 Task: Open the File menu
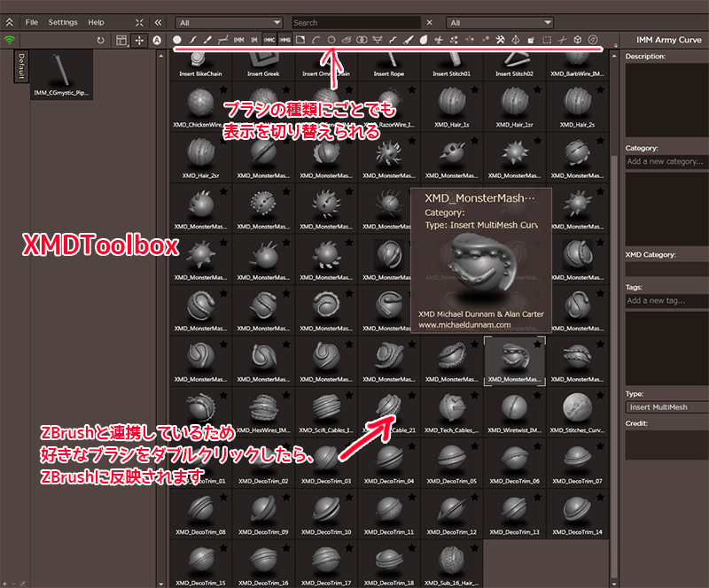tap(32, 22)
